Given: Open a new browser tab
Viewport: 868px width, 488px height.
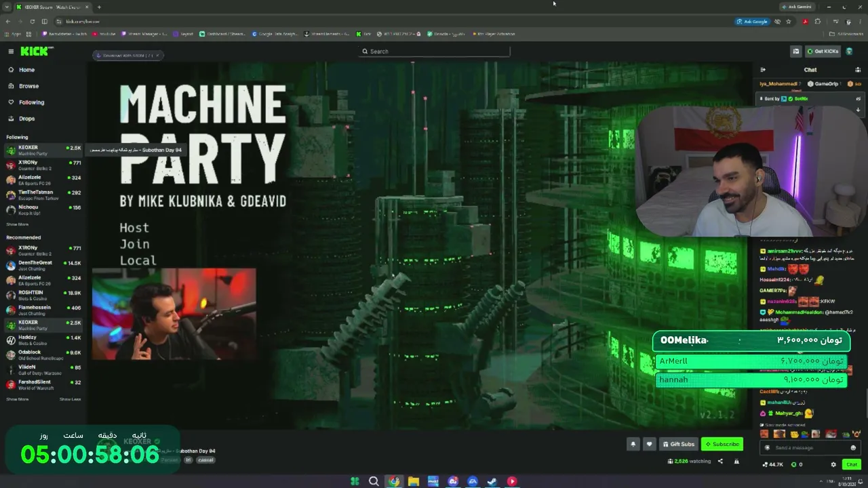Looking at the screenshot, I should pos(99,7).
